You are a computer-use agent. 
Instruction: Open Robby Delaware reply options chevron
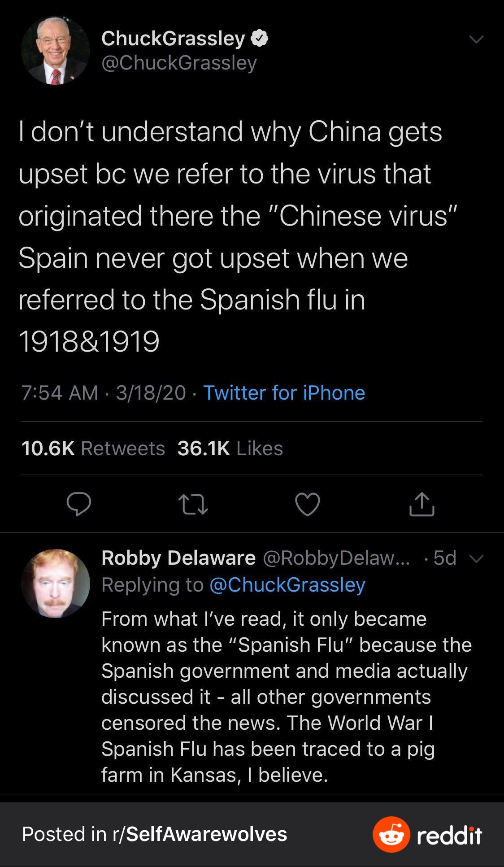click(x=476, y=558)
